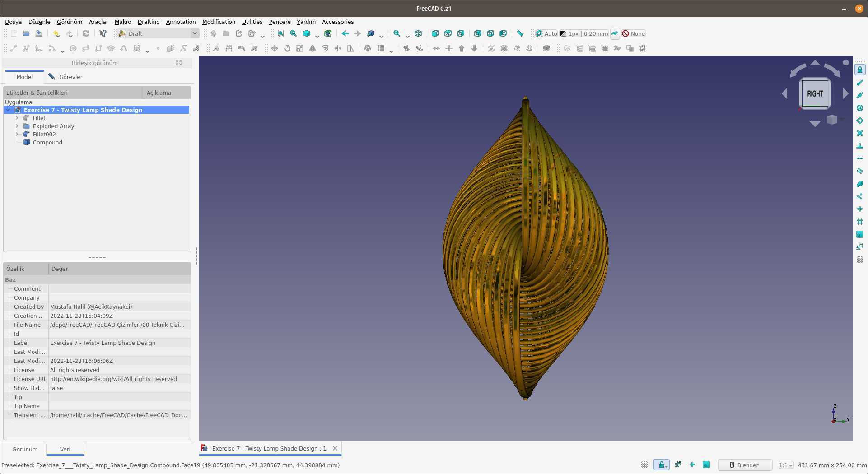Open the Görünüm menu
Screen dimensions: 868x474
tap(70, 22)
